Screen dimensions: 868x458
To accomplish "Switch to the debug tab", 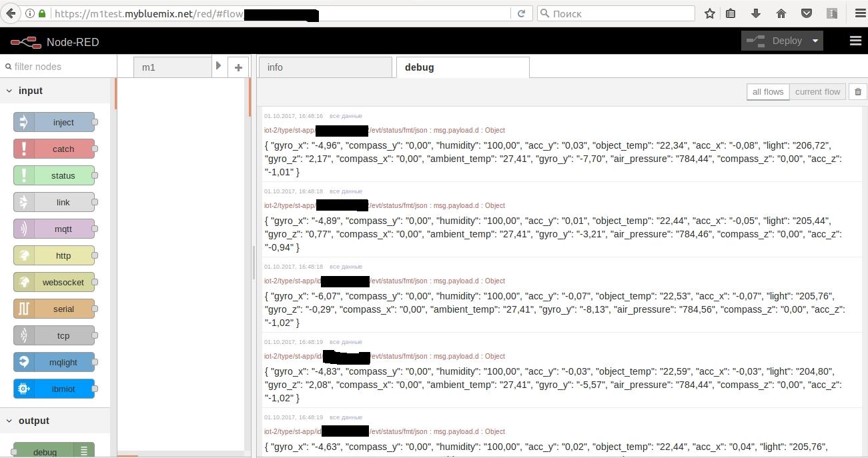I will (462, 67).
